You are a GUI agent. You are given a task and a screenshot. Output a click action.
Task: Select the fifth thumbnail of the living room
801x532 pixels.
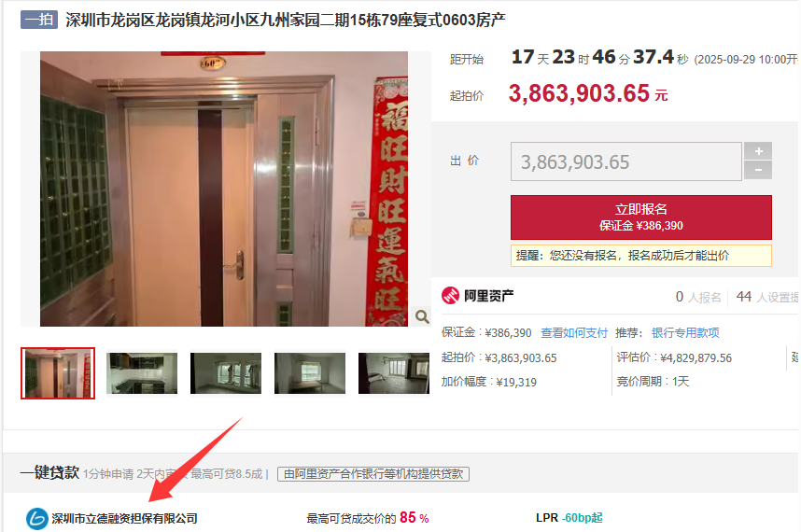click(394, 373)
